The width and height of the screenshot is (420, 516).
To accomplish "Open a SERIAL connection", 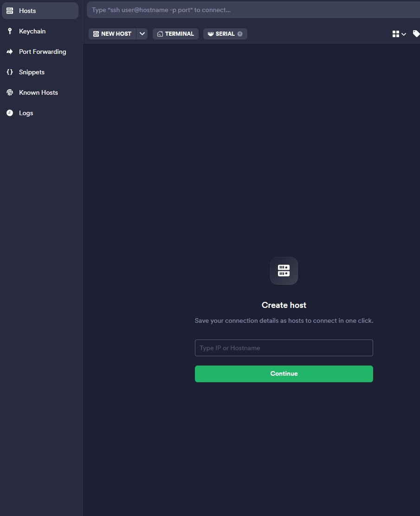I will click(225, 34).
